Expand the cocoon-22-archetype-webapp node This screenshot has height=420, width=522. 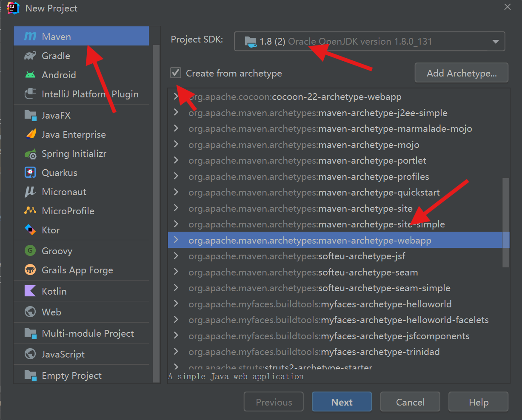point(176,97)
